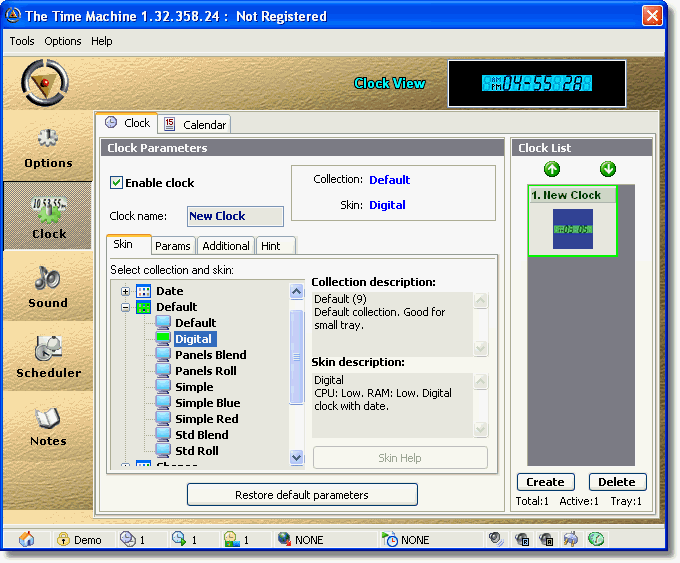
Task: Toggle the Enable clock checkbox
Action: pyautogui.click(x=116, y=183)
